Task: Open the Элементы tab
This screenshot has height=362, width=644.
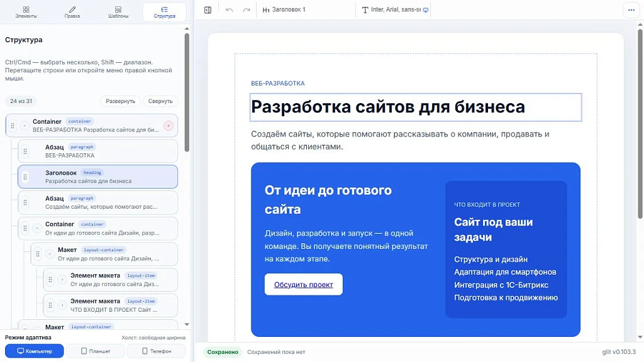Action: pos(26,12)
